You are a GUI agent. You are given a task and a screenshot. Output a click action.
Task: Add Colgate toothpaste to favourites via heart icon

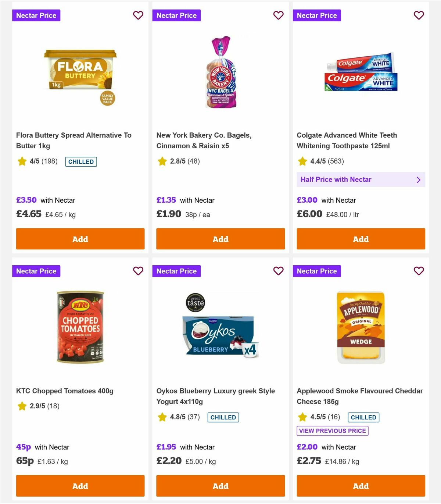click(x=419, y=15)
